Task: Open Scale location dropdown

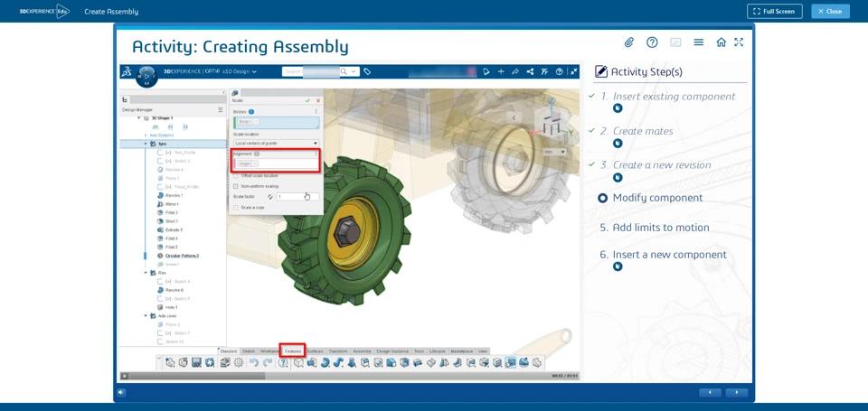Action: pos(277,144)
